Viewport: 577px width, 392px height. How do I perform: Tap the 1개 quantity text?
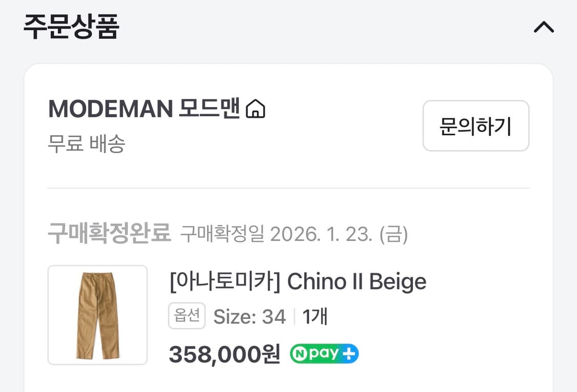tap(315, 317)
